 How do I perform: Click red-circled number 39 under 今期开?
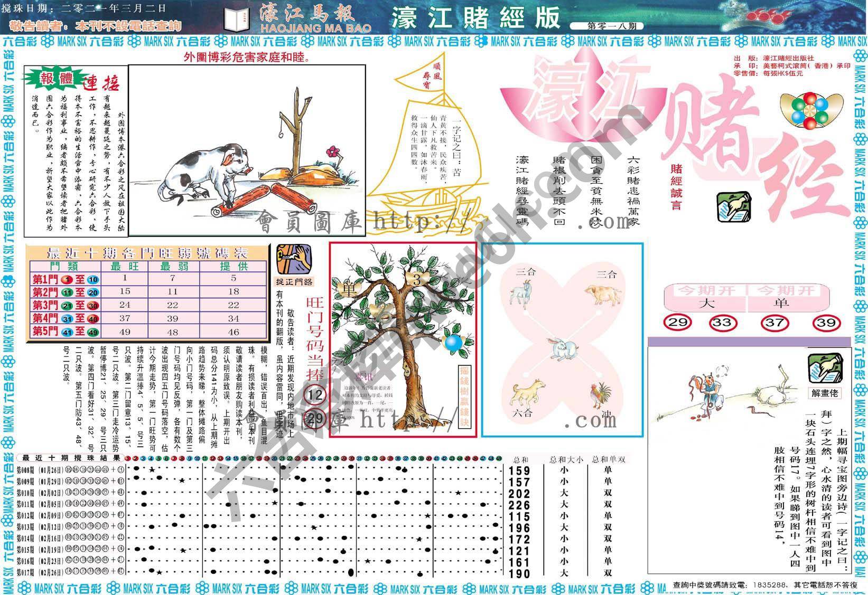tap(826, 322)
